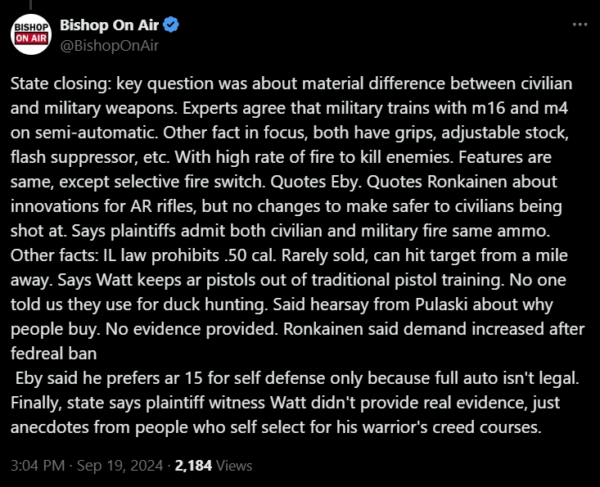The image size is (600, 487).
Task: Open the @BishopOnAir handle link
Action: point(109,46)
